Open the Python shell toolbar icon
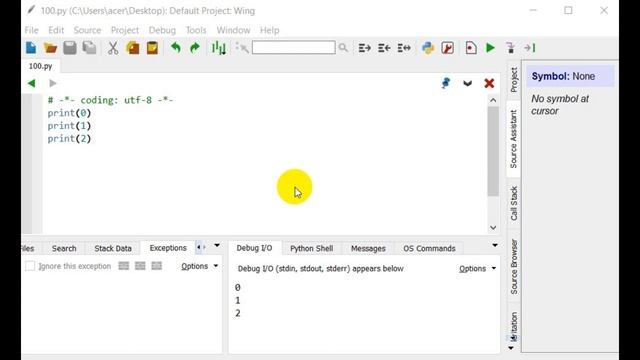 click(428, 48)
